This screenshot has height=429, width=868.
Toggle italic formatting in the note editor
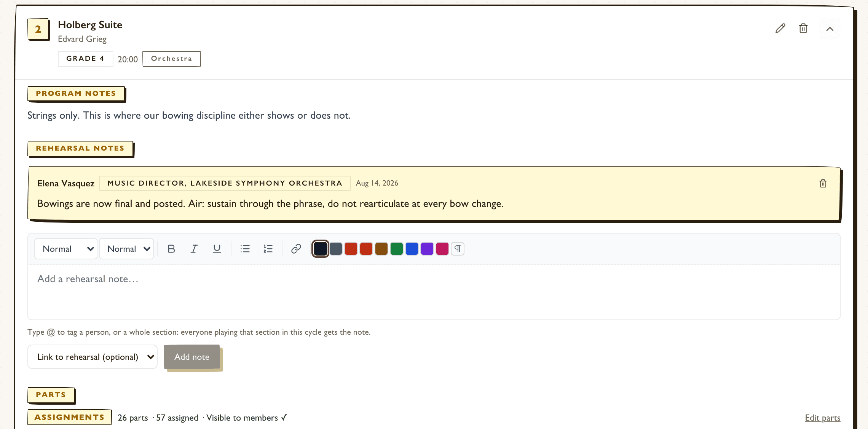coord(194,249)
